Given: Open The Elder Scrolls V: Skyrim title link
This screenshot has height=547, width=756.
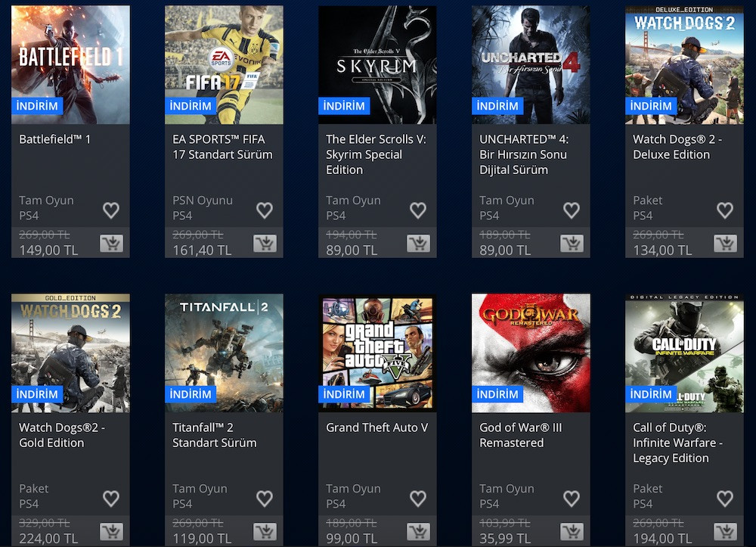Looking at the screenshot, I should click(x=376, y=154).
